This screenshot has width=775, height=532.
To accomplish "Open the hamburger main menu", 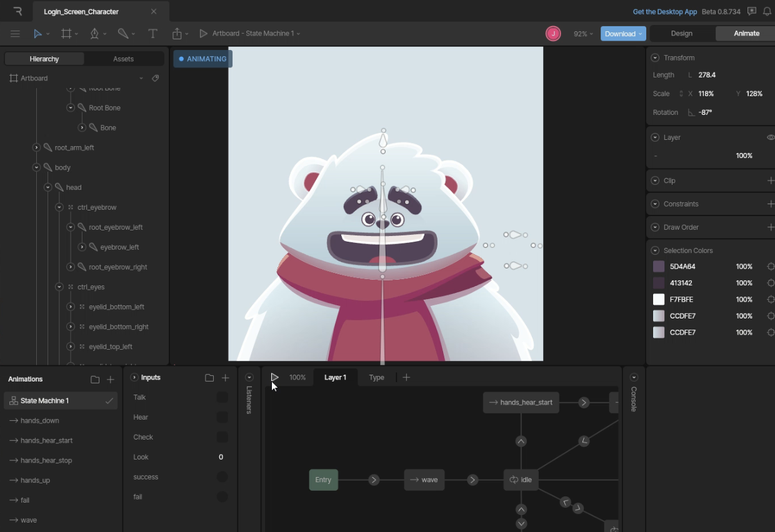I will pos(15,34).
